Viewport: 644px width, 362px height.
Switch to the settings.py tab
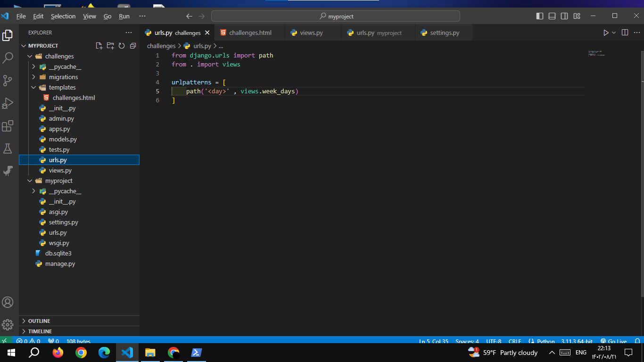[x=444, y=33]
